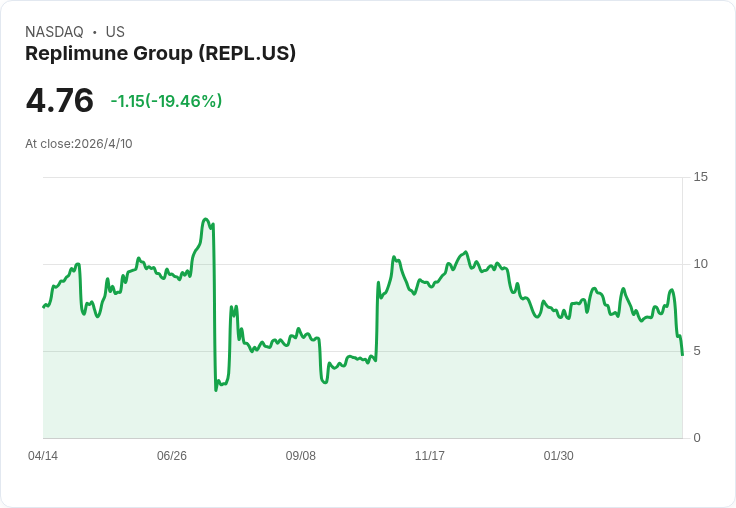This screenshot has height=508, width=736.
Task: Click the 01/30 date axis label
Action: [559, 456]
